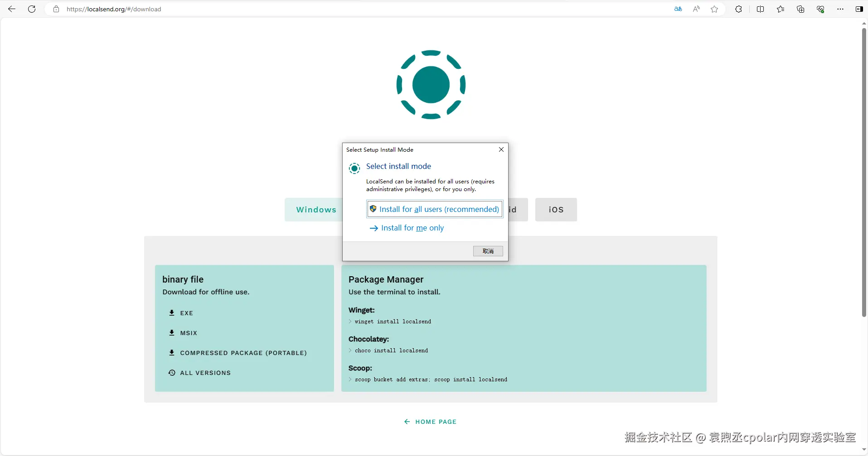868x456 pixels.
Task: Click the "Winget:" label
Action: pyautogui.click(x=362, y=310)
